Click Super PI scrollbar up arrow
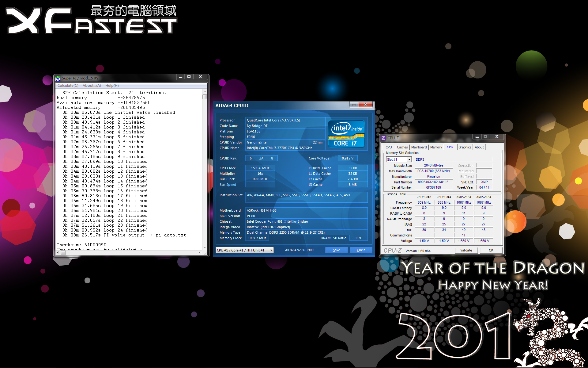 pos(205,92)
